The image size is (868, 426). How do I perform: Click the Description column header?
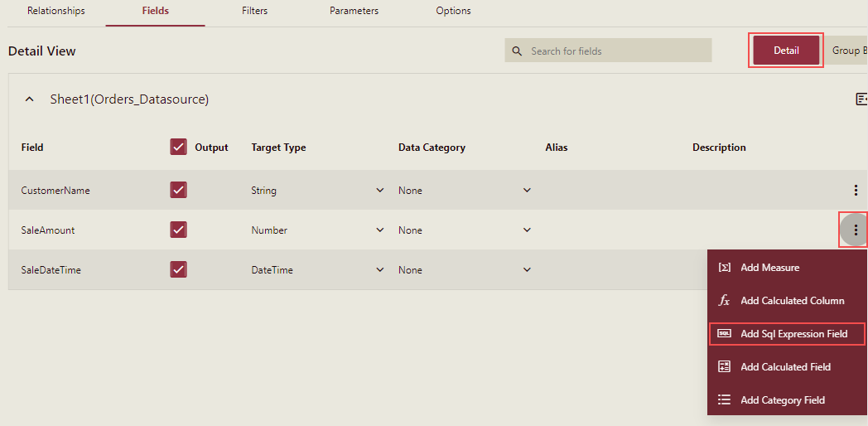pyautogui.click(x=719, y=148)
